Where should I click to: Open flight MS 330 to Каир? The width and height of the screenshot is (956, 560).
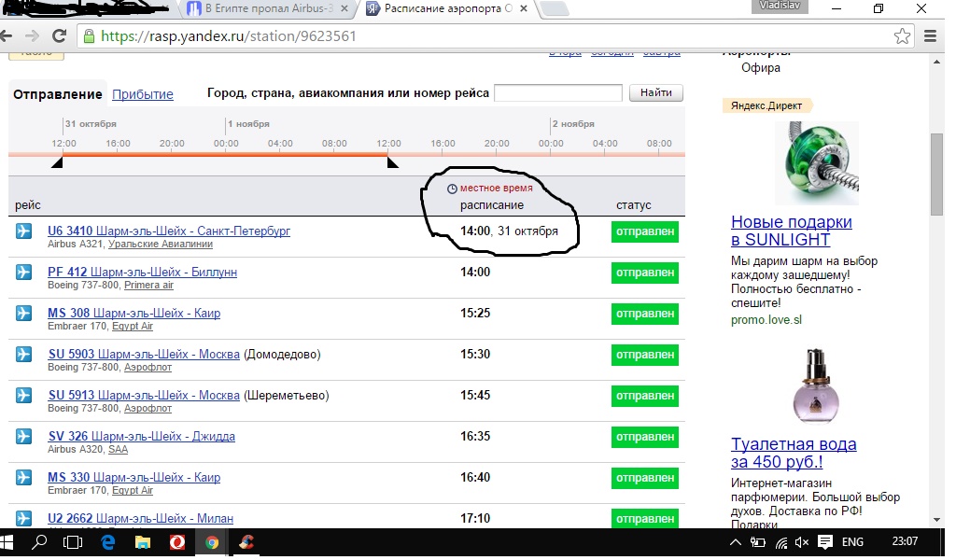coord(134,477)
